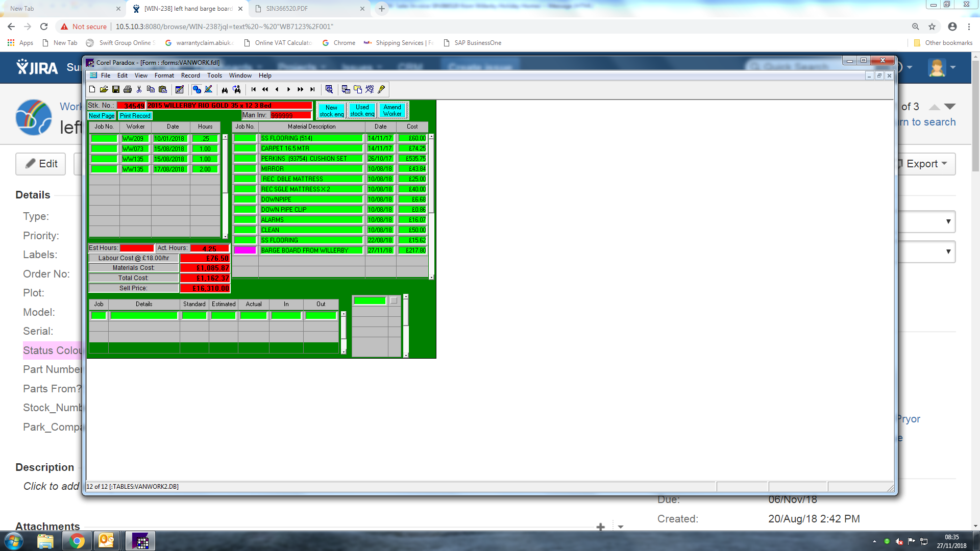The height and width of the screenshot is (551, 980).
Task: Click the Print icon in Paradox toolbar
Action: click(x=128, y=89)
